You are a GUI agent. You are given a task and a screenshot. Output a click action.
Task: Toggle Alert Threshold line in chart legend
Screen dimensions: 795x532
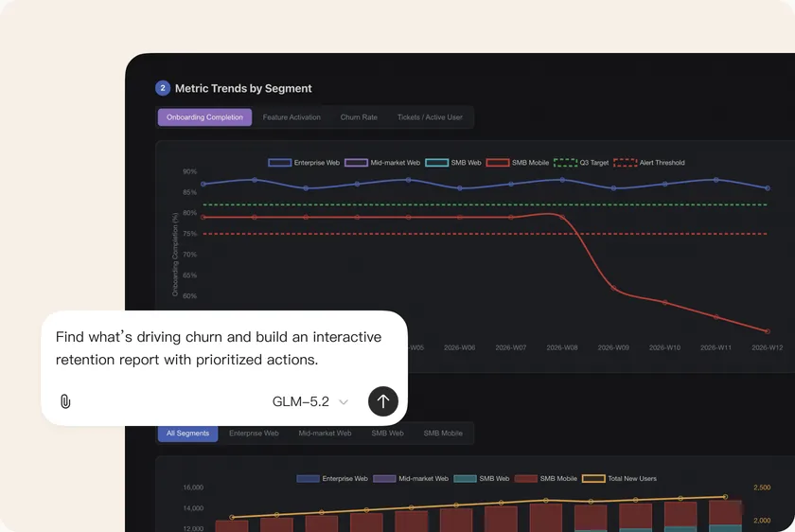click(649, 163)
